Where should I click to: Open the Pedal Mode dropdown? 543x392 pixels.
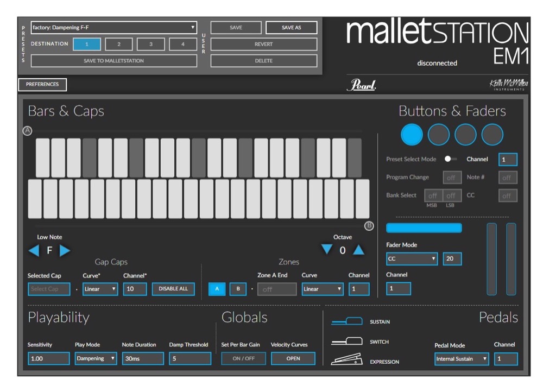[461, 359]
